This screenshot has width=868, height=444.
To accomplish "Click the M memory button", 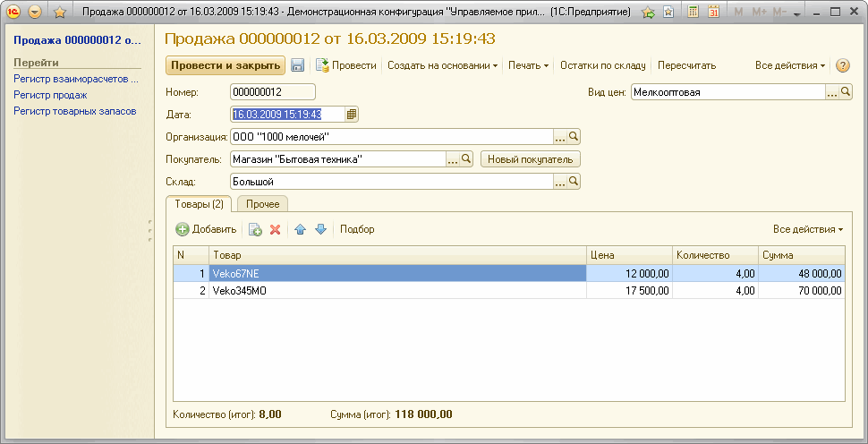I will tap(738, 12).
